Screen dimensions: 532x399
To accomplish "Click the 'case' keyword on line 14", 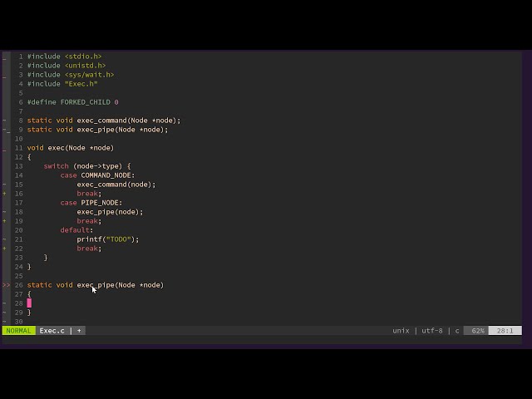I will (x=68, y=175).
